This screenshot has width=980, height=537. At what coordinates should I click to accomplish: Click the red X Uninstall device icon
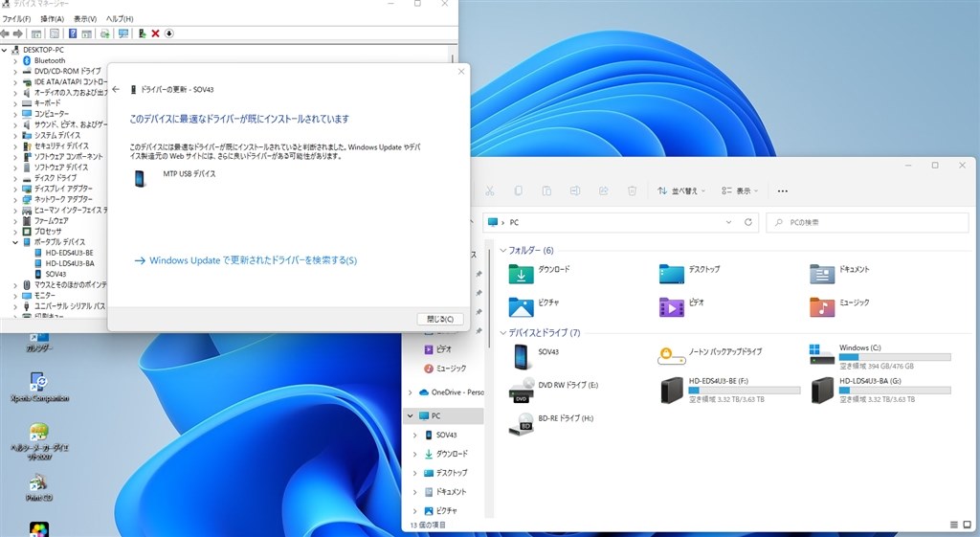tap(156, 34)
